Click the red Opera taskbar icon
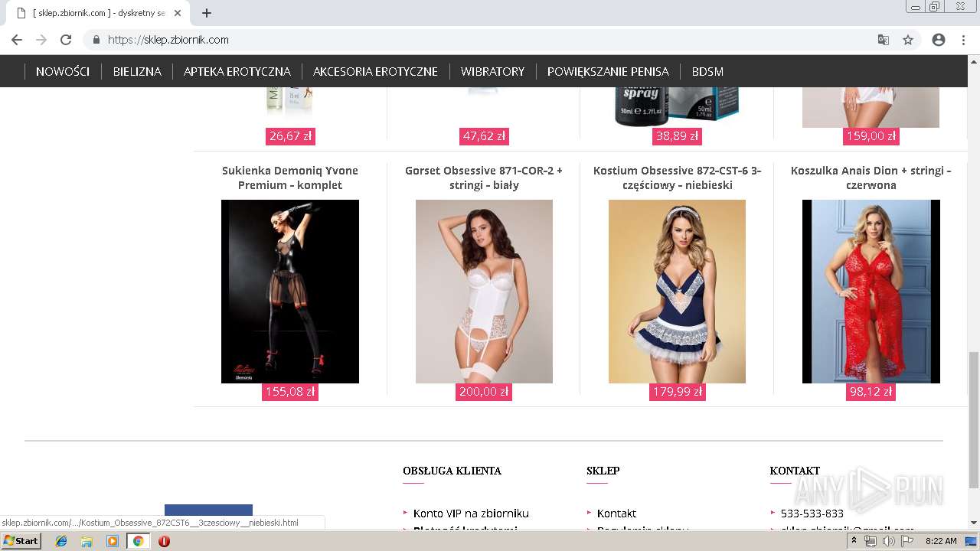The width and height of the screenshot is (980, 551). pos(164,541)
